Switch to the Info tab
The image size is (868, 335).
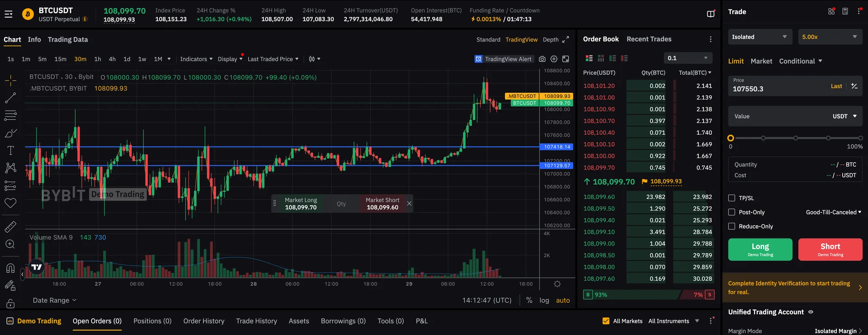point(34,39)
